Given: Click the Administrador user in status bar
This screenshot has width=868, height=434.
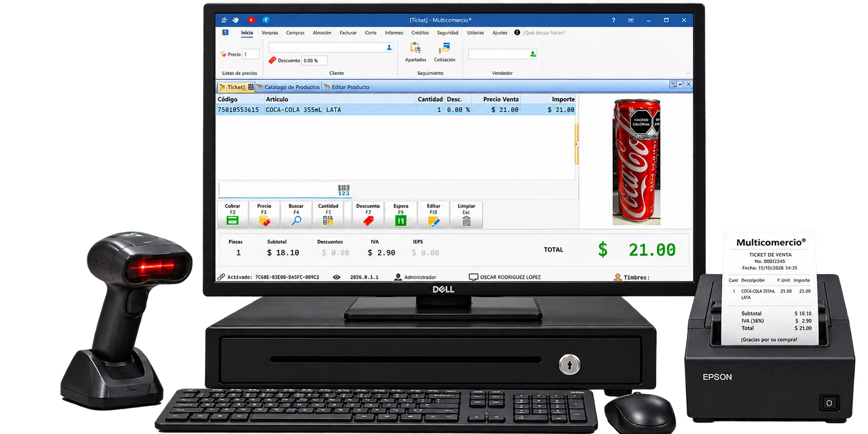Looking at the screenshot, I should [x=415, y=277].
